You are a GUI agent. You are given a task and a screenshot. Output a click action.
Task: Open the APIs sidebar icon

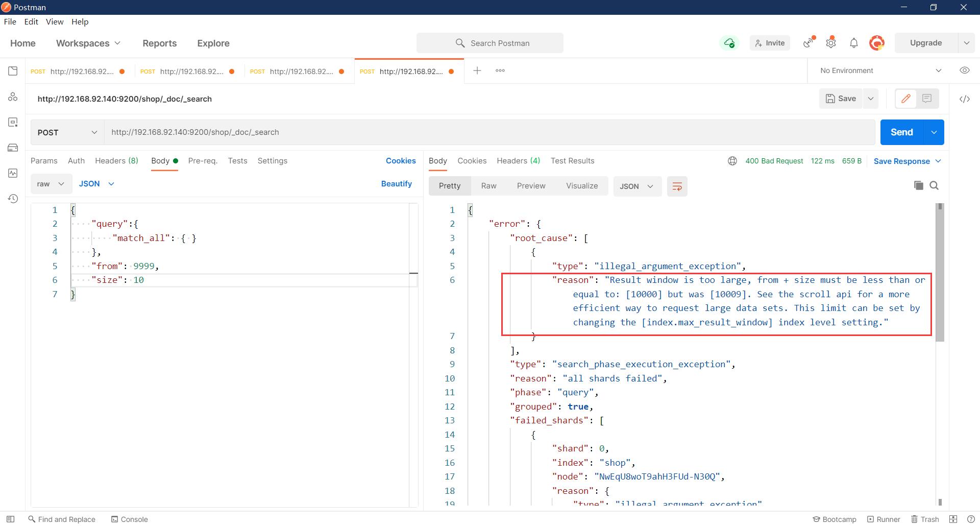click(x=13, y=97)
